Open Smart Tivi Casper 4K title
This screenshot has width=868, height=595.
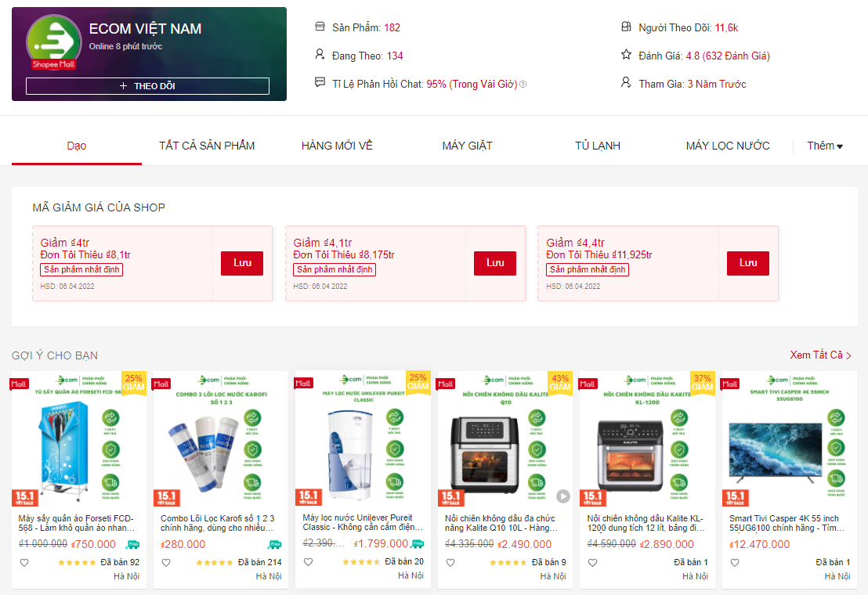coord(787,523)
